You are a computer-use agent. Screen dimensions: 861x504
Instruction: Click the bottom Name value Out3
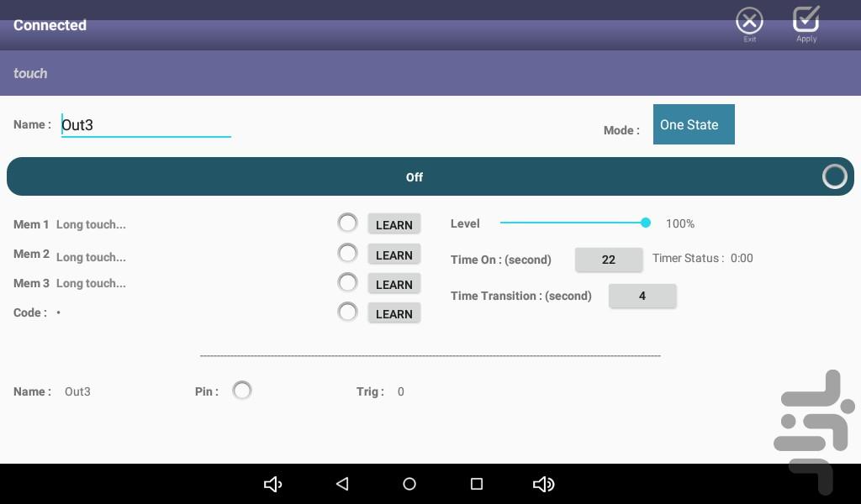click(77, 391)
